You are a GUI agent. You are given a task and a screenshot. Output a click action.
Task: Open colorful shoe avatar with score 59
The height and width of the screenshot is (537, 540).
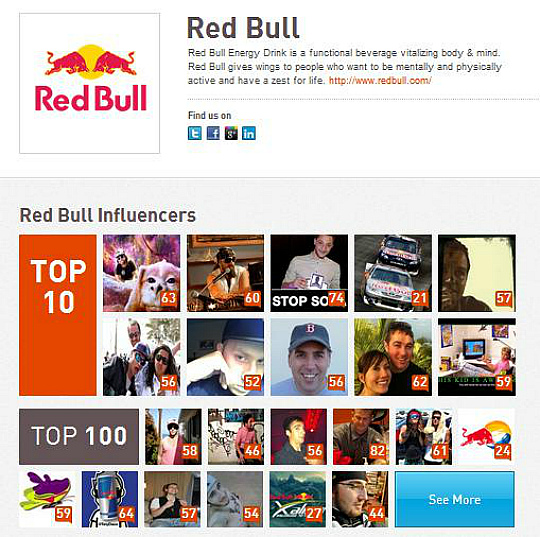(x=47, y=499)
